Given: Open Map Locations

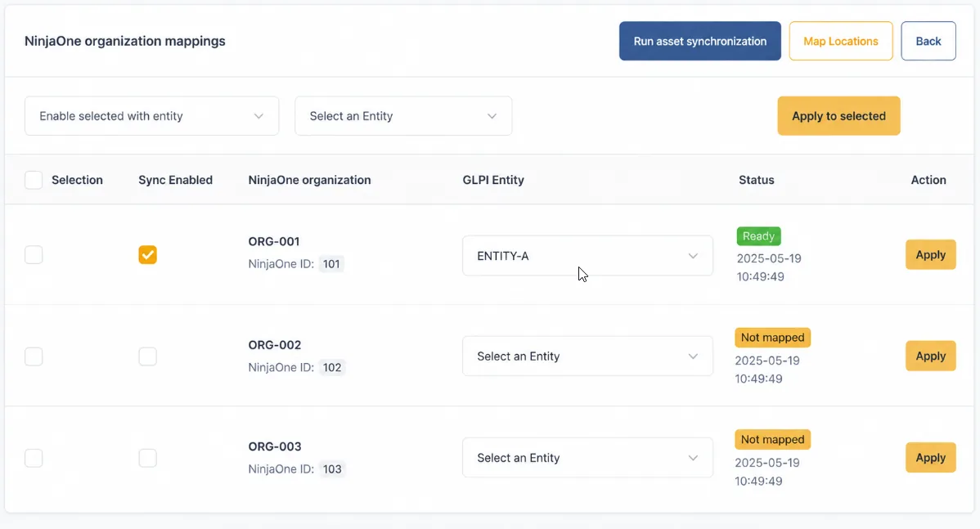Looking at the screenshot, I should coord(841,41).
